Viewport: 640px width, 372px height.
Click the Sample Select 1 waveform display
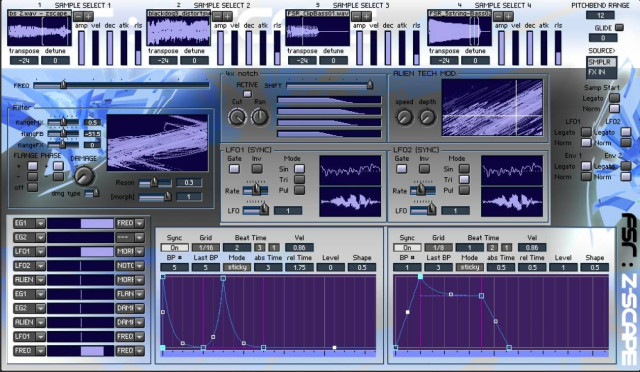[x=40, y=31]
